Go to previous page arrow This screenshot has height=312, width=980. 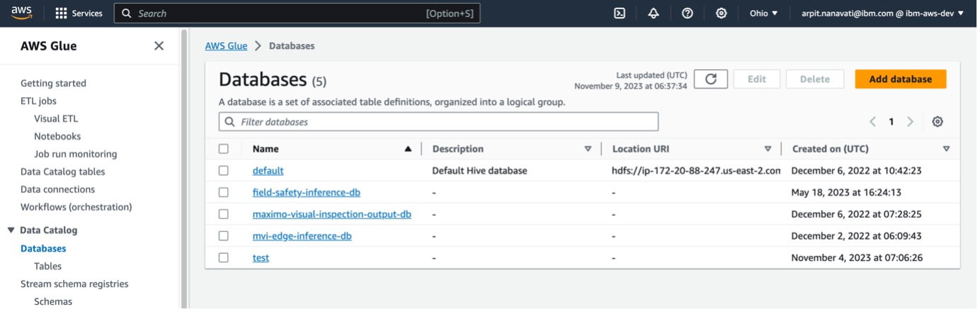(x=873, y=122)
